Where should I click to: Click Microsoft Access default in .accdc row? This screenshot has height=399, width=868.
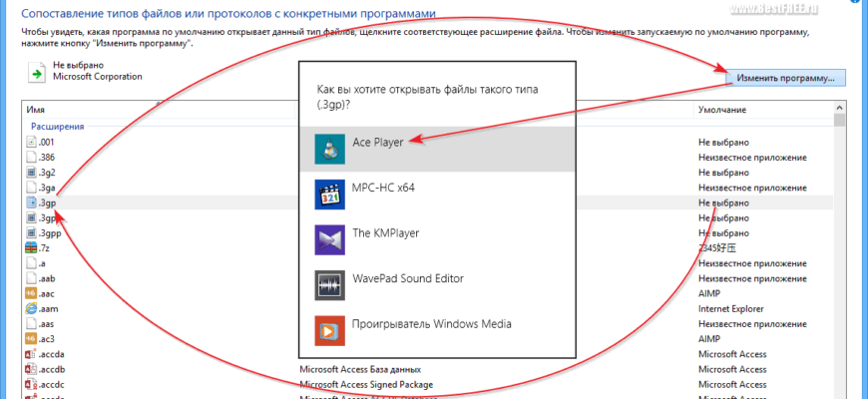pos(732,384)
